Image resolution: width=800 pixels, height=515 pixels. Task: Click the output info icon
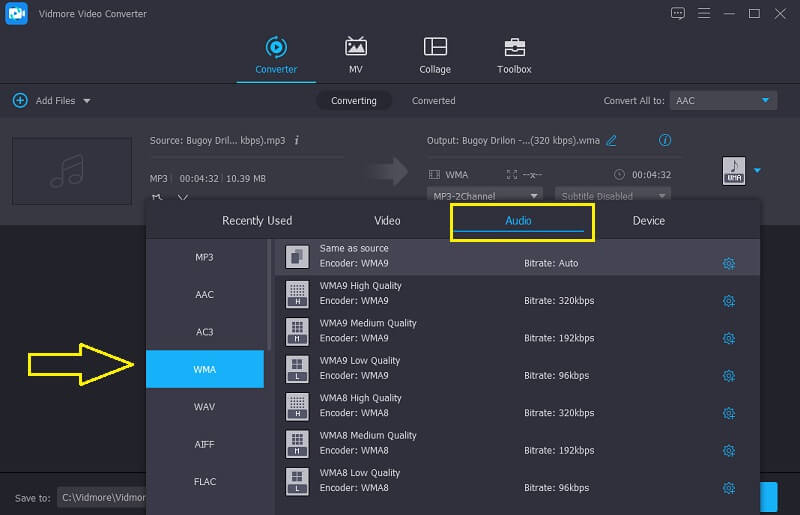click(x=665, y=141)
